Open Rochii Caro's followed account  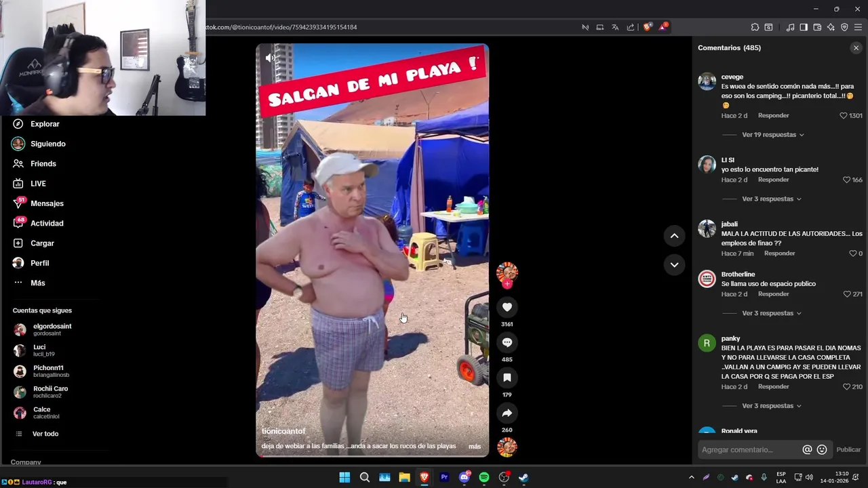coord(50,392)
